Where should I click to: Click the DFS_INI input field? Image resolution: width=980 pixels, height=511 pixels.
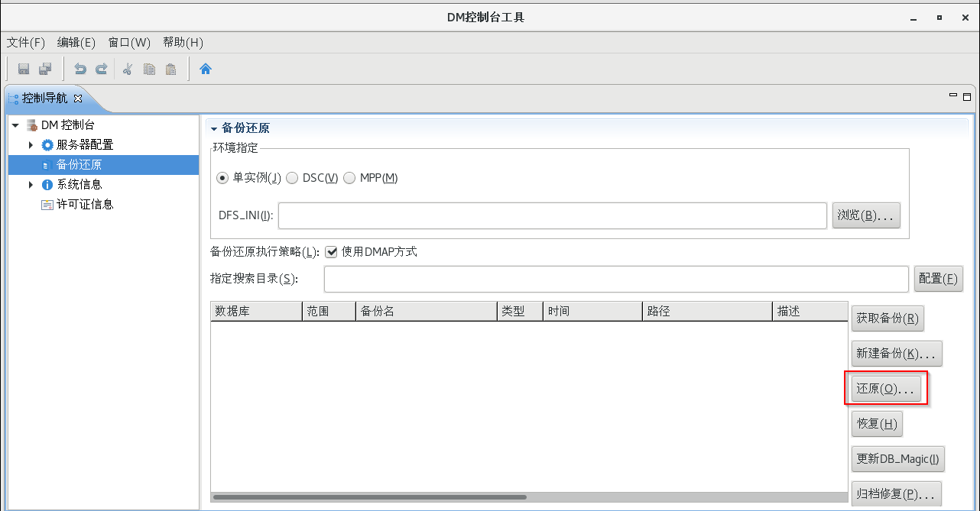(x=553, y=215)
